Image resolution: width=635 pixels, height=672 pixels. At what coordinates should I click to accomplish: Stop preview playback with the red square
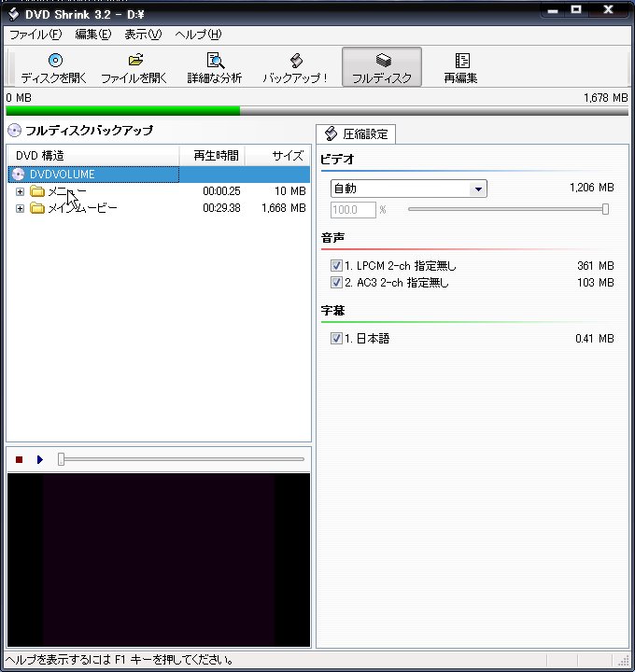pyautogui.click(x=19, y=459)
